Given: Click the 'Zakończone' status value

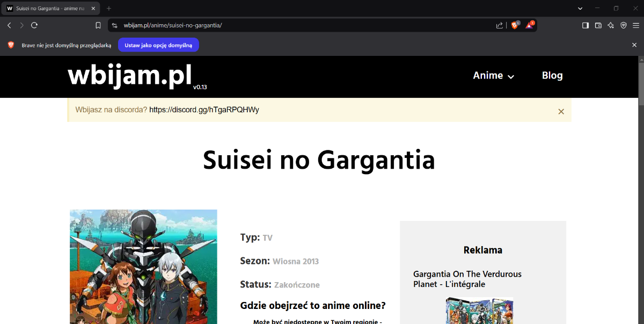Looking at the screenshot, I should pyautogui.click(x=297, y=285).
